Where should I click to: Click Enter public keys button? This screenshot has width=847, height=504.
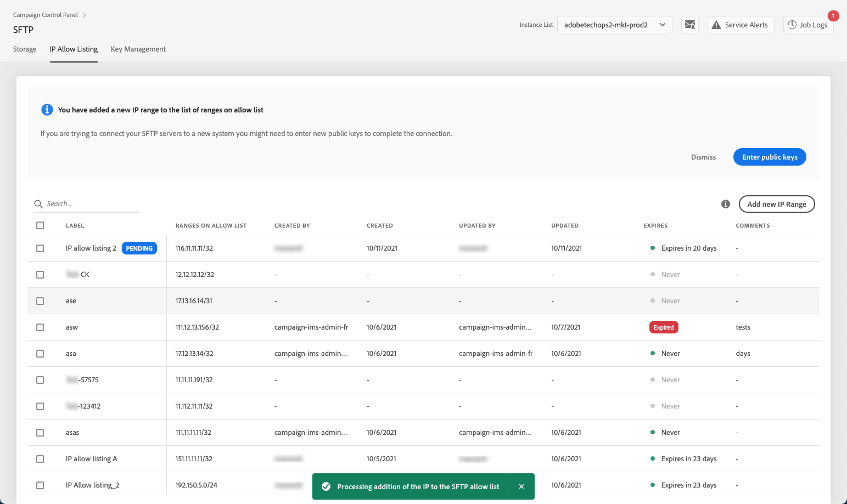(770, 157)
